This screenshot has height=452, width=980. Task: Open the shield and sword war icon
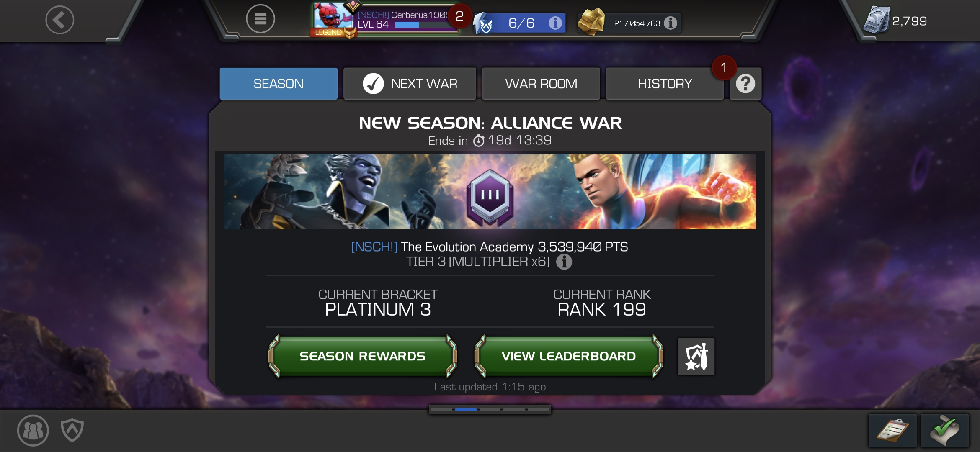[x=696, y=357]
